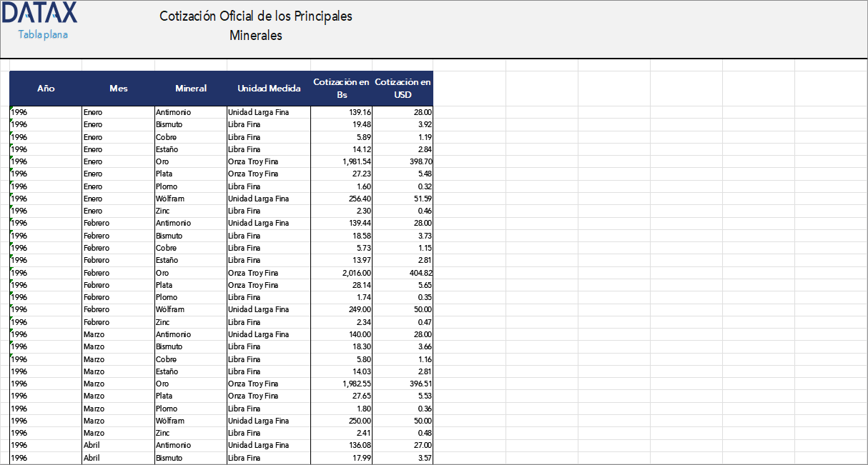The image size is (868, 465).
Task: Select the Cotización en Bs header
Action: click(341, 88)
